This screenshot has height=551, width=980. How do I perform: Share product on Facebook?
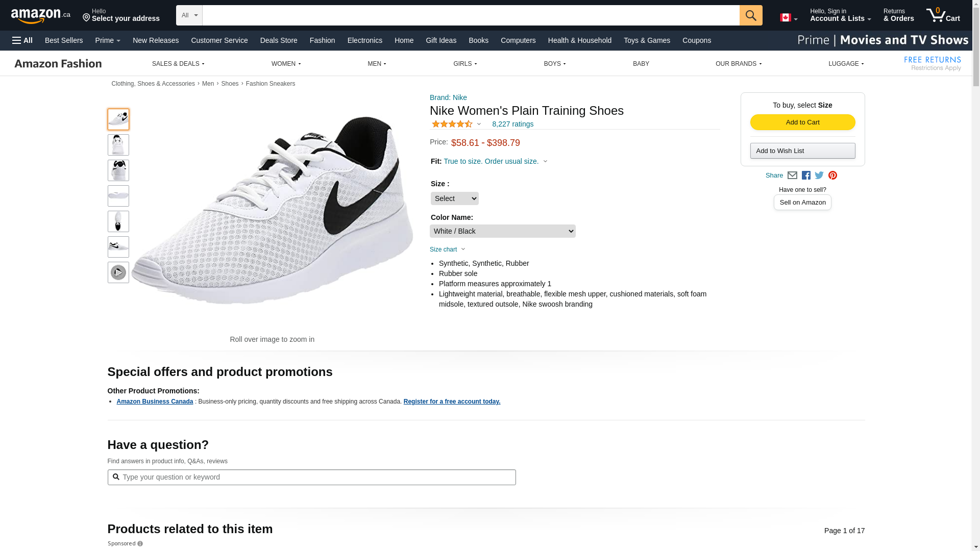click(x=806, y=176)
